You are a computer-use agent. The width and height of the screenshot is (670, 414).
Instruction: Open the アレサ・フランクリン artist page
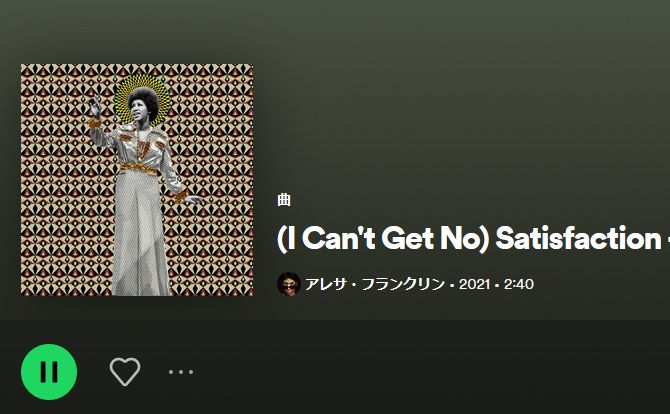pos(375,284)
